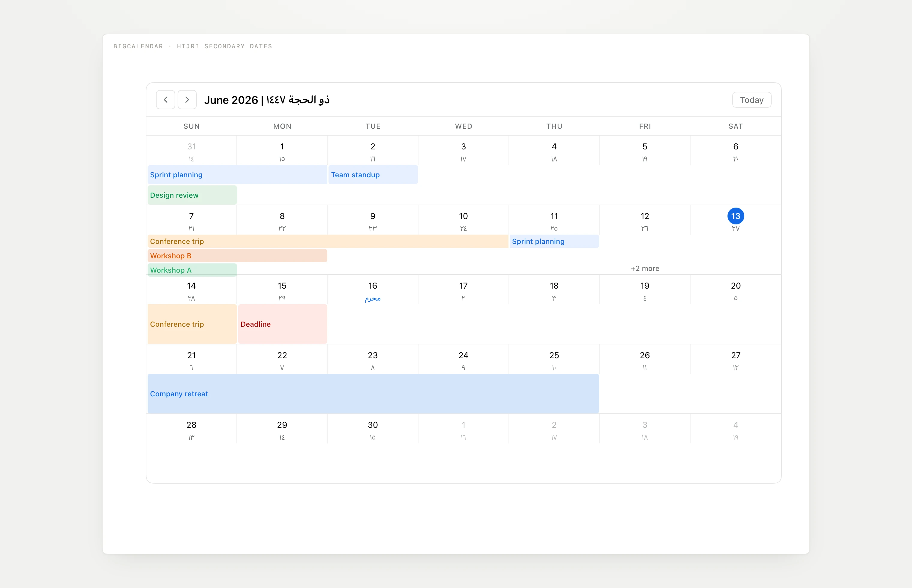Open the Team standup event
Viewport: 912px width, 588px height.
click(x=373, y=175)
